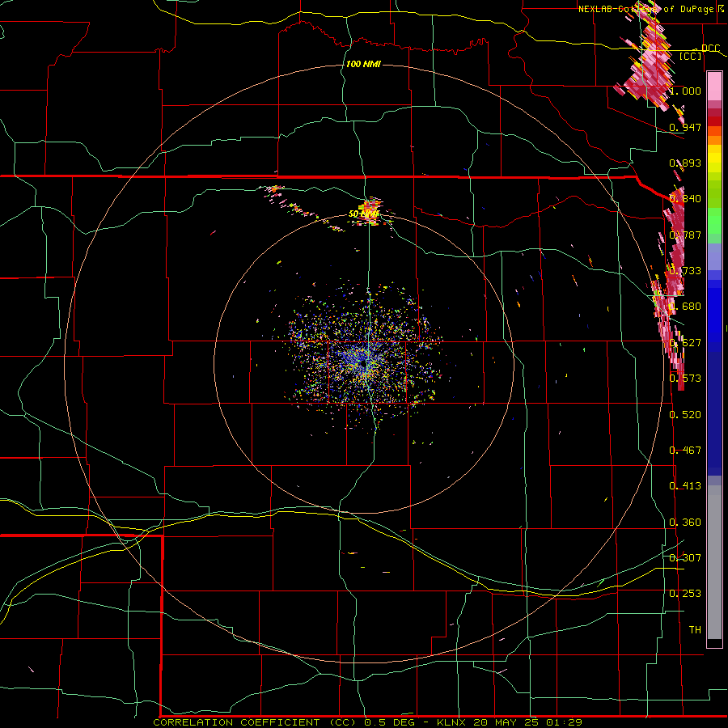Select the 0.253 scale value
This screenshot has width=728, height=728.
point(685,594)
